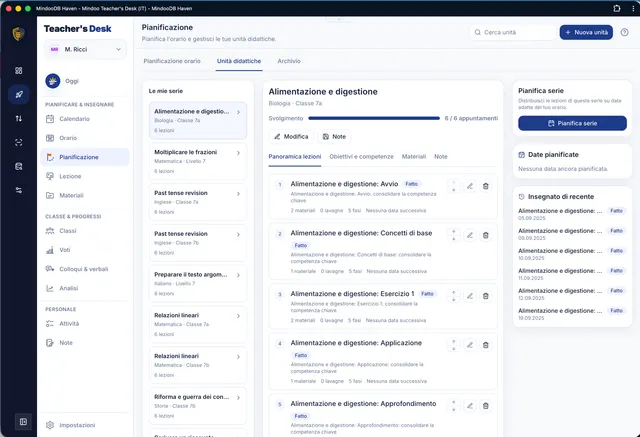Click the Nuova unità button
Screen dimensions: 640x437
coord(586,32)
